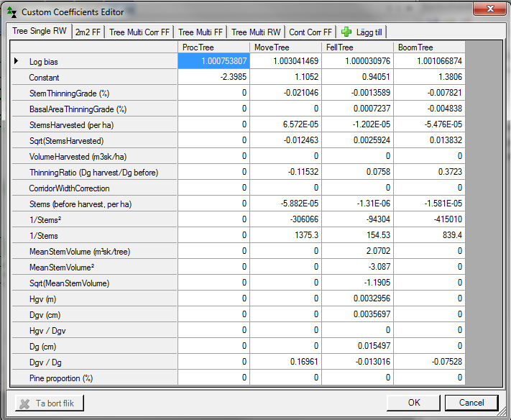
Task: Switch to the 2m2 FF tab
Action: click(x=88, y=32)
